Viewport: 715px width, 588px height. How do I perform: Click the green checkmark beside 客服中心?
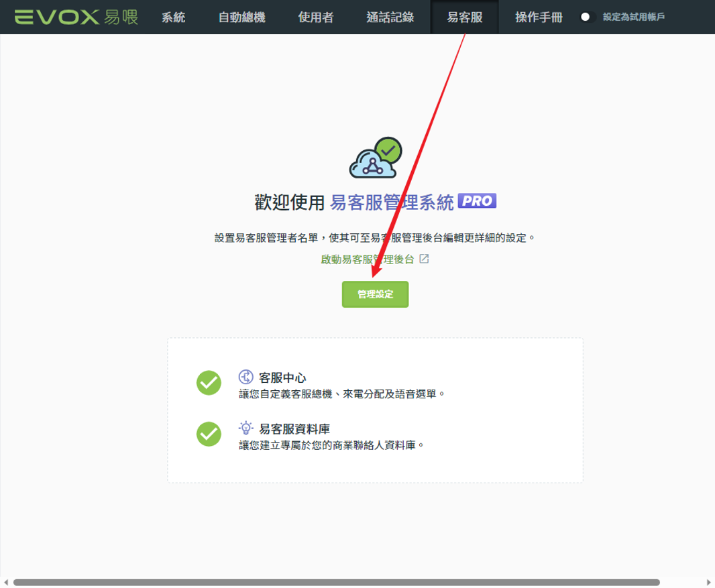pyautogui.click(x=209, y=382)
